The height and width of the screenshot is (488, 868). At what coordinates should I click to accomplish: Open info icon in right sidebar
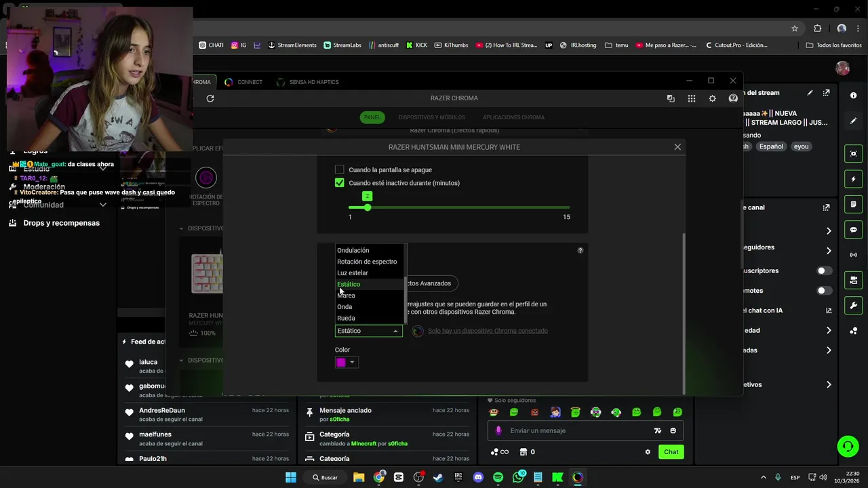tap(853, 96)
